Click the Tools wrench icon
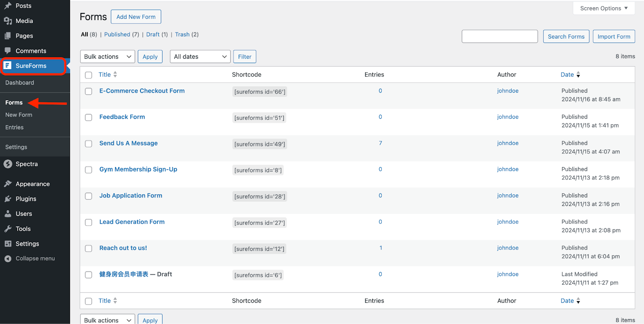Image resolution: width=644 pixels, height=324 pixels. pyautogui.click(x=8, y=229)
